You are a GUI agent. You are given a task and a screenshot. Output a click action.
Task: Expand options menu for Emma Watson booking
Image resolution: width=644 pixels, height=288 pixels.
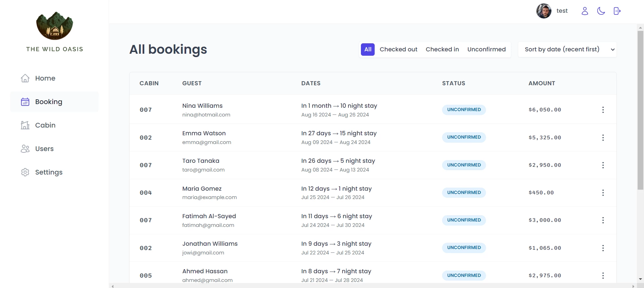pyautogui.click(x=603, y=138)
